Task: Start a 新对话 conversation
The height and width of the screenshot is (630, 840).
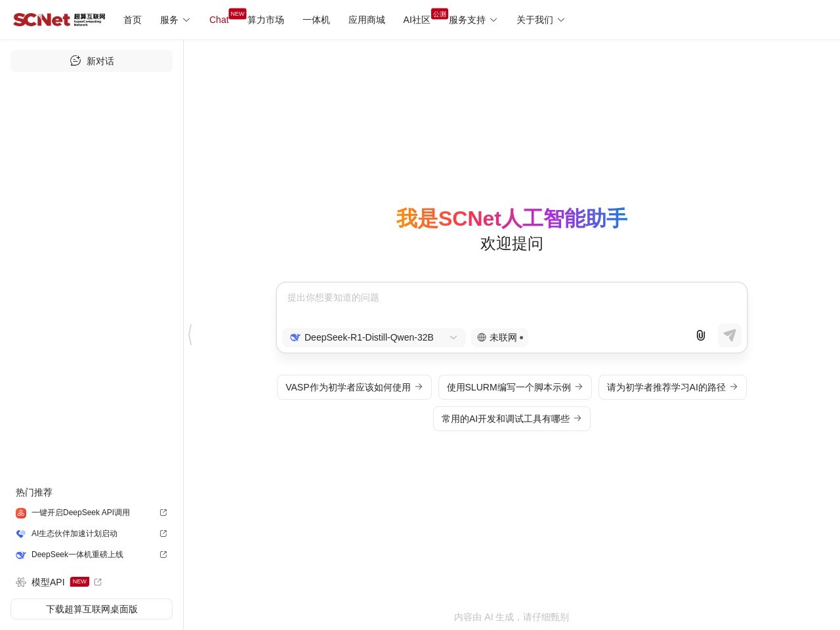Action: (91, 61)
